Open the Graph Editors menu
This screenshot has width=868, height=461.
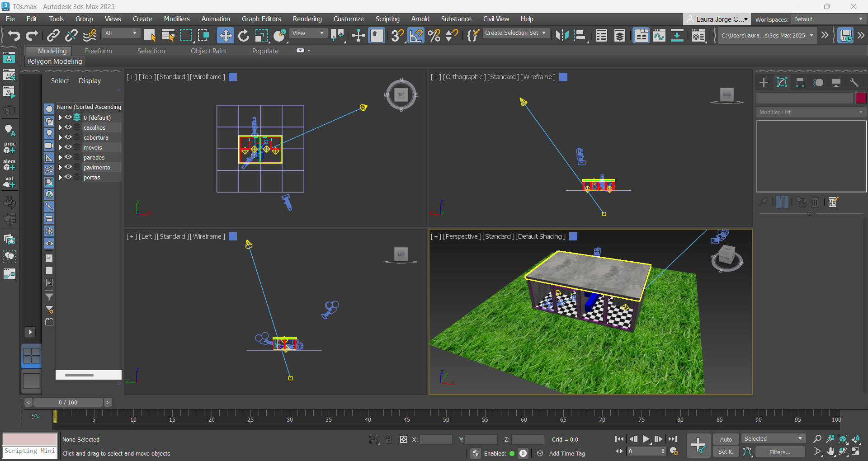pos(261,19)
